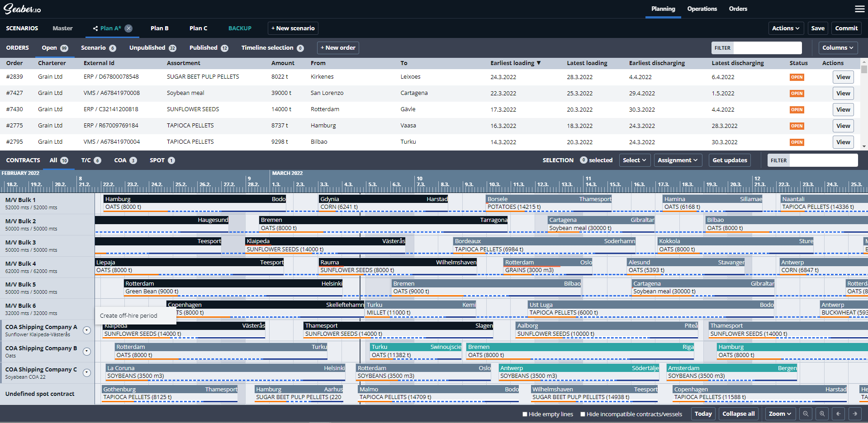Close Plan A scenario with its X icon
This screenshot has height=423, width=868.
(128, 28)
